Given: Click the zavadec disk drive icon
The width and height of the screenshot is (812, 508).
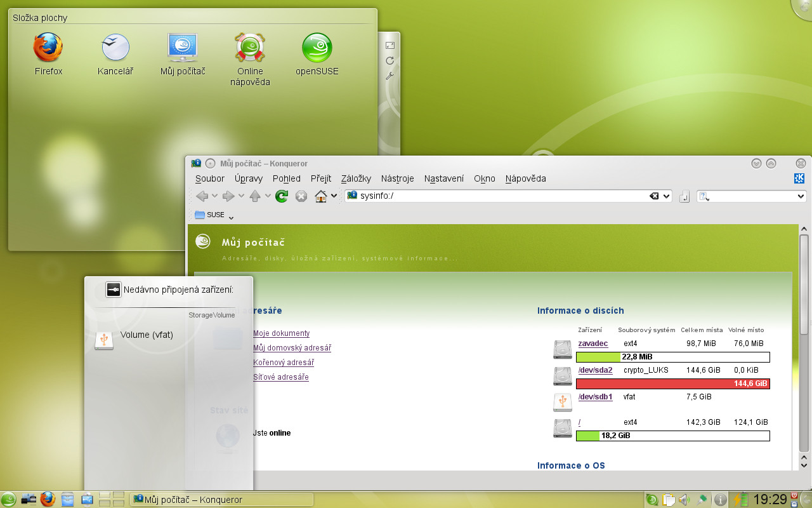Looking at the screenshot, I should tap(562, 349).
